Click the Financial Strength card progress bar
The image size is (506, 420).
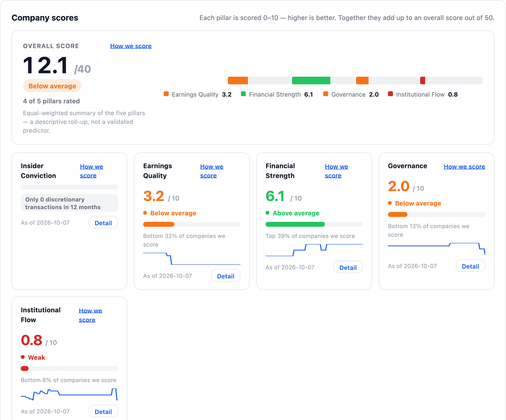(314, 224)
